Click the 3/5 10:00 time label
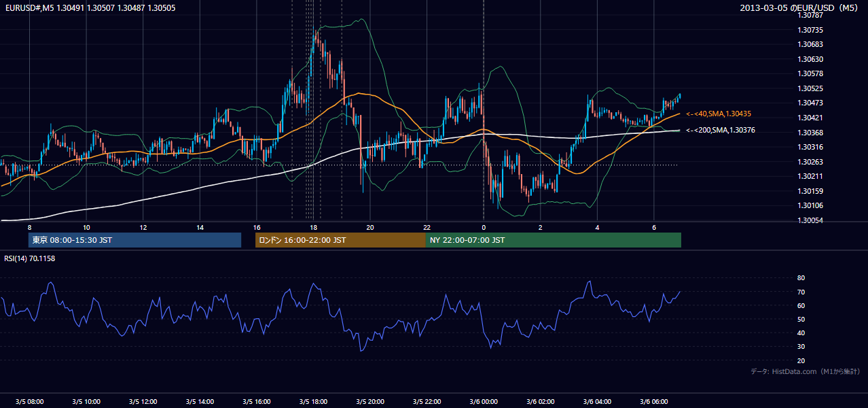The height and width of the screenshot is (408, 868). click(86, 401)
